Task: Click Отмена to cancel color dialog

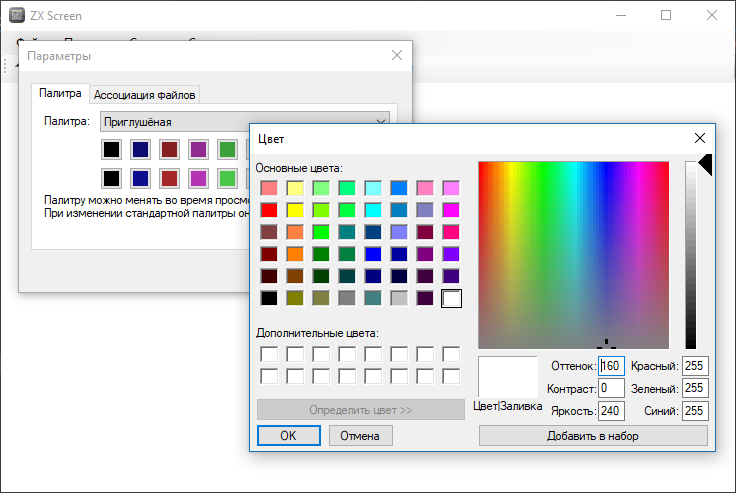Action: coord(360,436)
